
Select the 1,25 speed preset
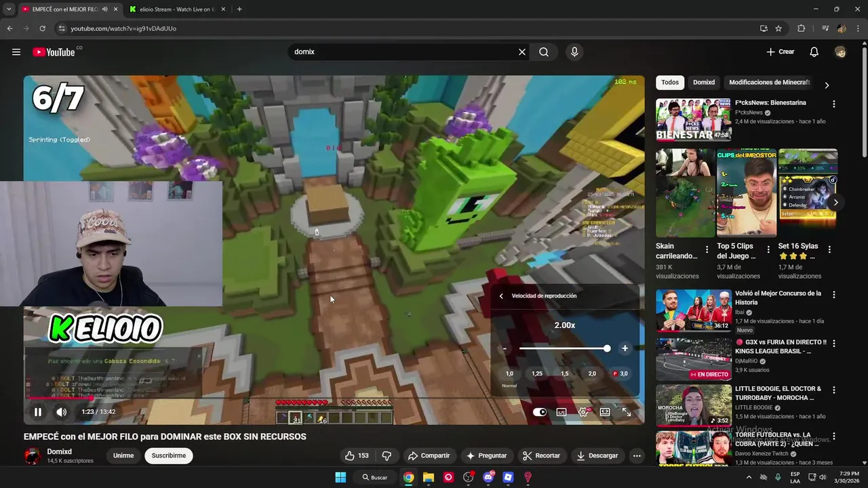point(537,373)
